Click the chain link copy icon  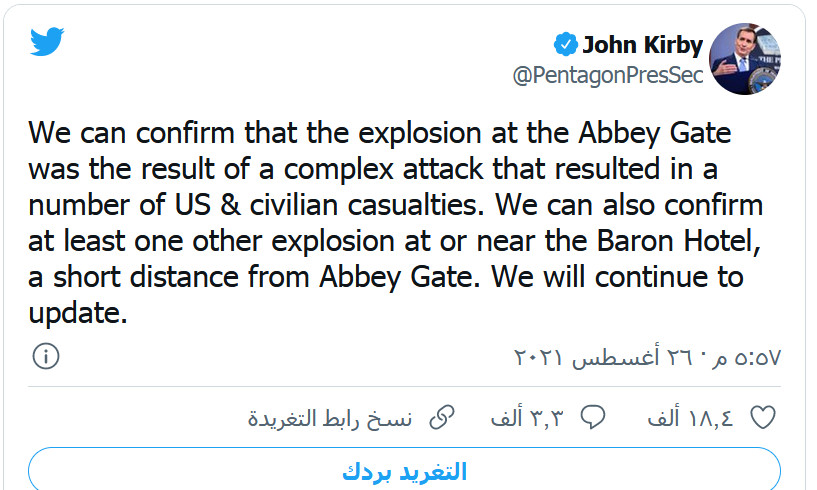pyautogui.click(x=440, y=416)
